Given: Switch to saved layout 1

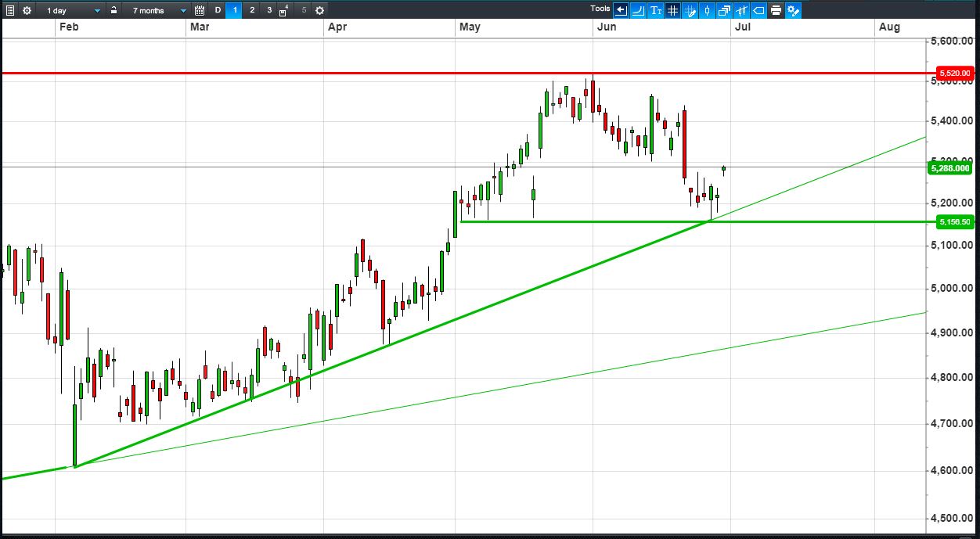Looking at the screenshot, I should point(235,10).
